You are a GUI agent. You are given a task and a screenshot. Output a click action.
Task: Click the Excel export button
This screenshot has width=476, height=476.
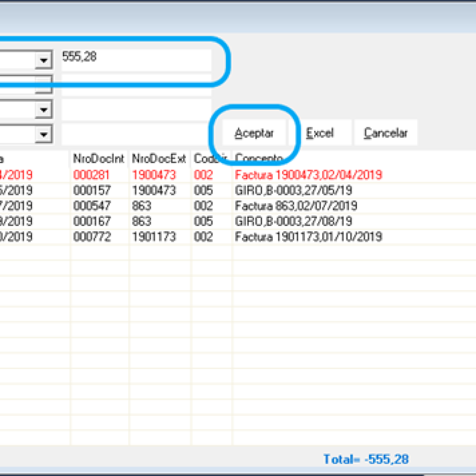[320, 132]
